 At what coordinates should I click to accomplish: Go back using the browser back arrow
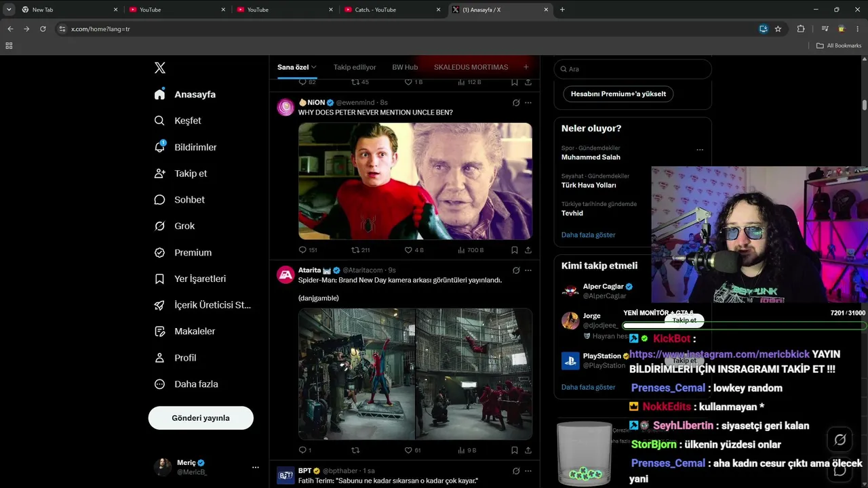point(10,28)
